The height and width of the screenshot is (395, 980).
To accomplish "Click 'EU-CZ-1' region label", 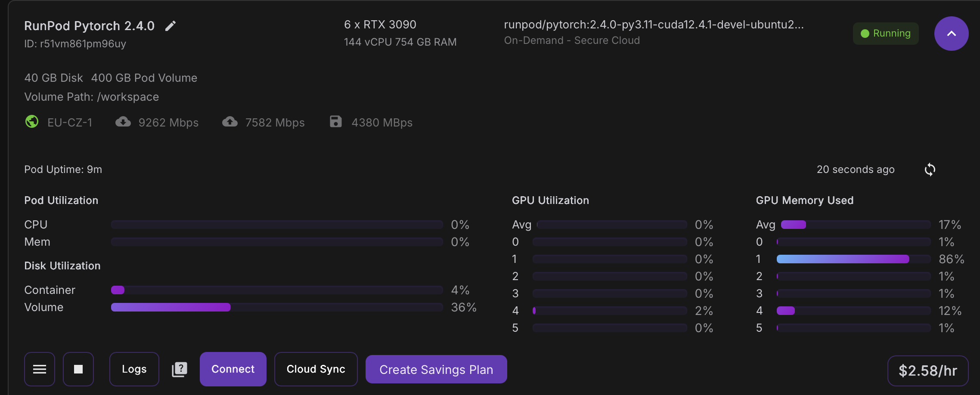I will tap(70, 123).
